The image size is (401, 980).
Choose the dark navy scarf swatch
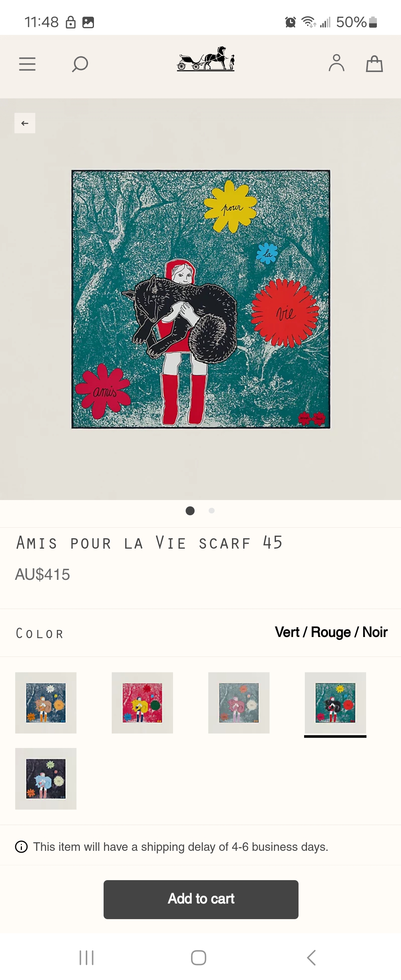pyautogui.click(x=46, y=778)
